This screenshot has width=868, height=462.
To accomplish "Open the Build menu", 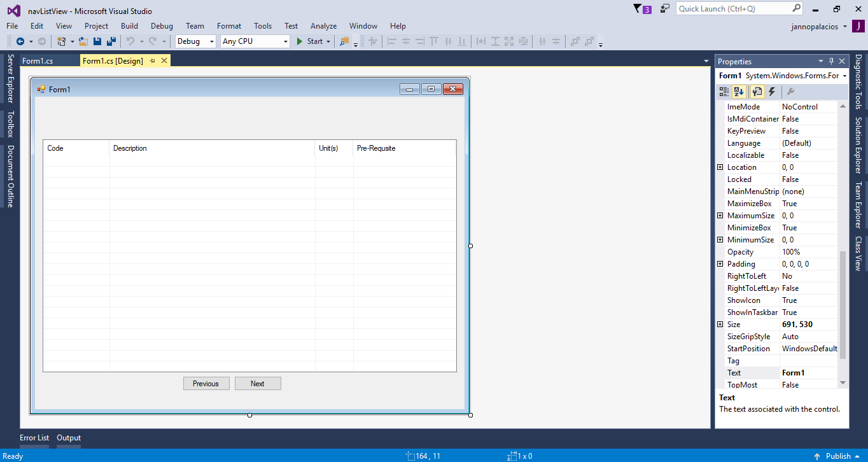I will (129, 26).
